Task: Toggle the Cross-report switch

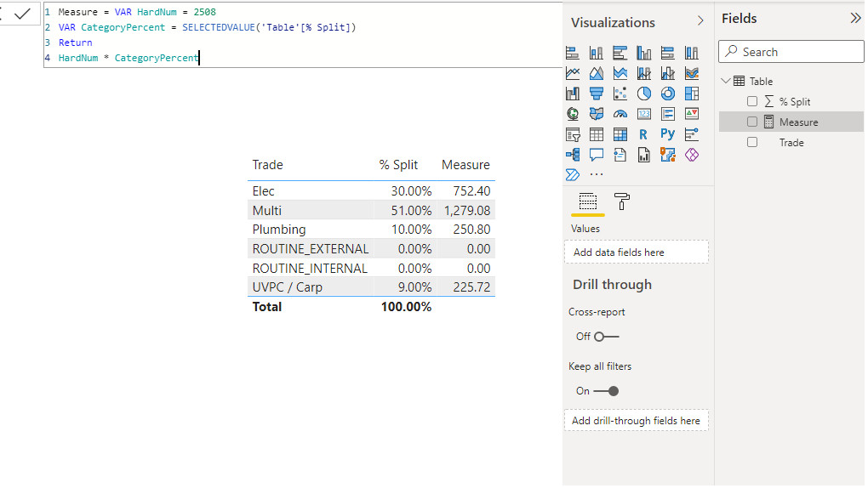Action: coord(606,337)
